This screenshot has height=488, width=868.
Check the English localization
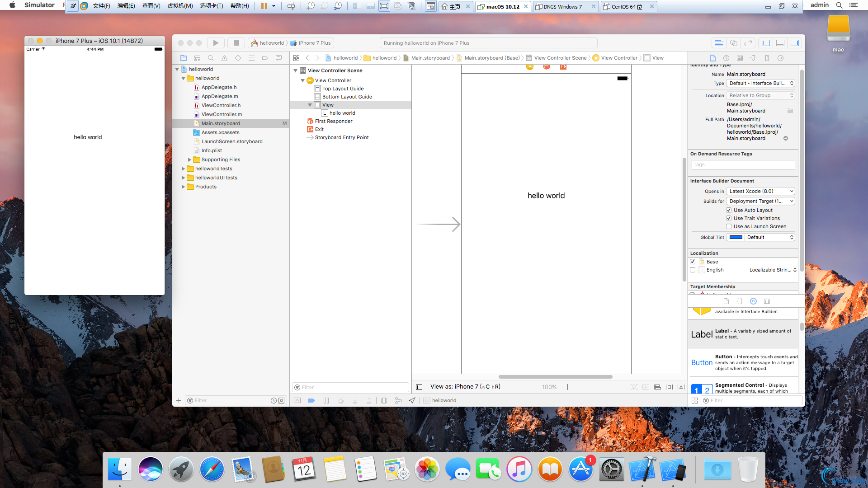pyautogui.click(x=693, y=270)
